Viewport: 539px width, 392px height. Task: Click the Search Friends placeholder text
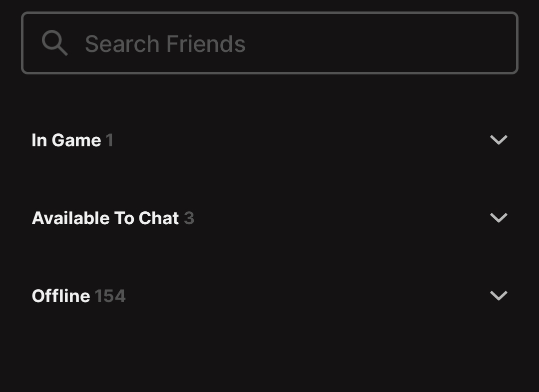165,44
